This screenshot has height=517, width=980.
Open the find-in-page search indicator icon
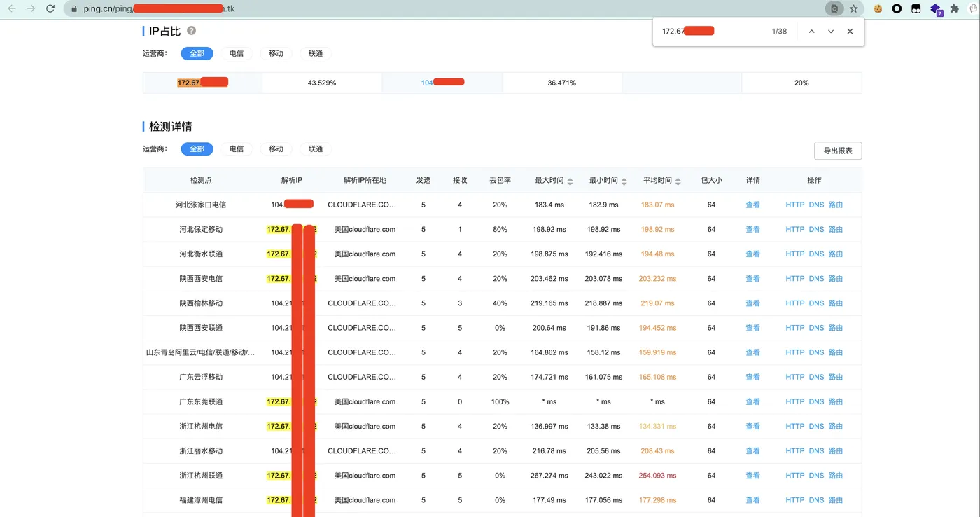[x=834, y=9]
